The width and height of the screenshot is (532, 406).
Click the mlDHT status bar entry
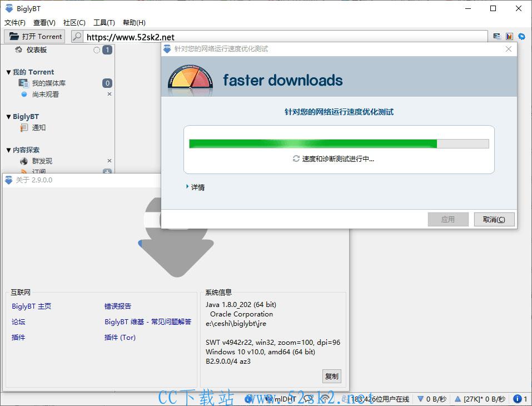coord(281,399)
